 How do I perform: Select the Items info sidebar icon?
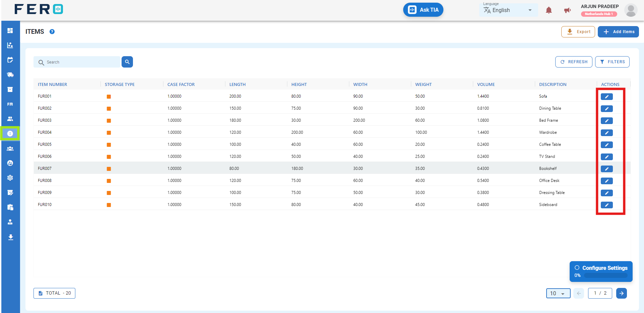10,133
